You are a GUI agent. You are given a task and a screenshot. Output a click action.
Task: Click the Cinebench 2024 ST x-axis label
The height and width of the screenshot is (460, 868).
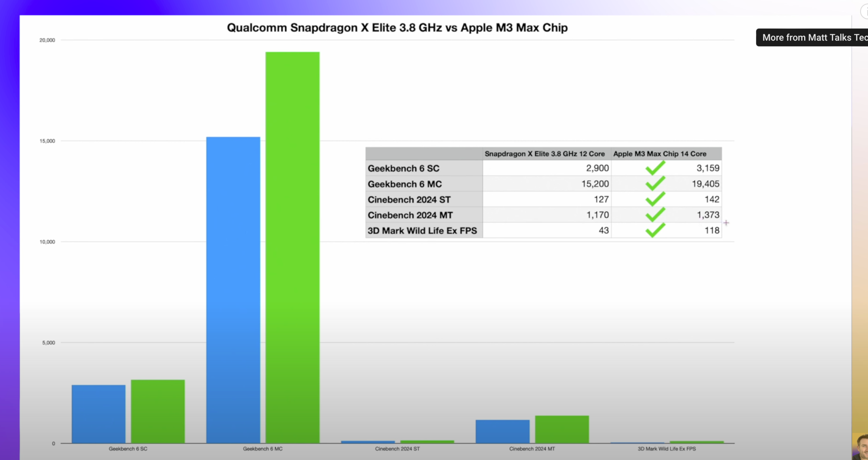coord(398,449)
